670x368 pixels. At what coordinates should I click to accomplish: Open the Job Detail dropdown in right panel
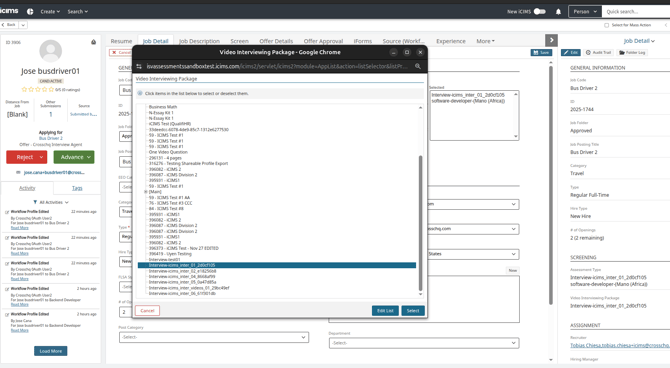(x=639, y=41)
